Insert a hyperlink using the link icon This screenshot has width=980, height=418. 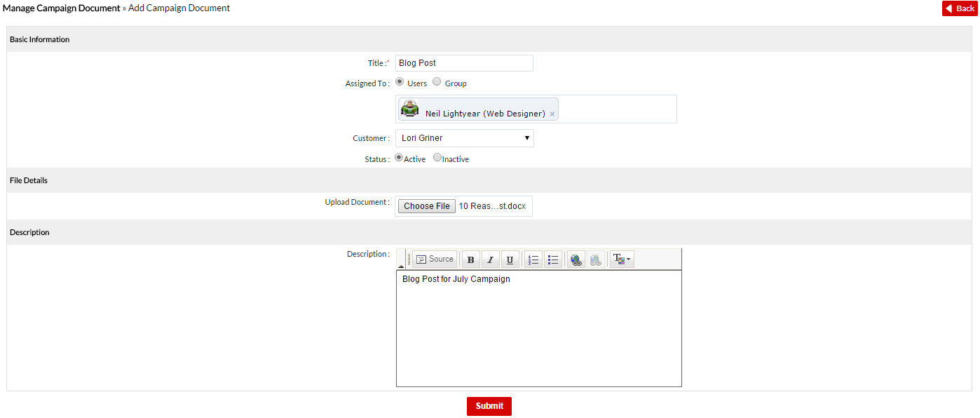click(576, 259)
